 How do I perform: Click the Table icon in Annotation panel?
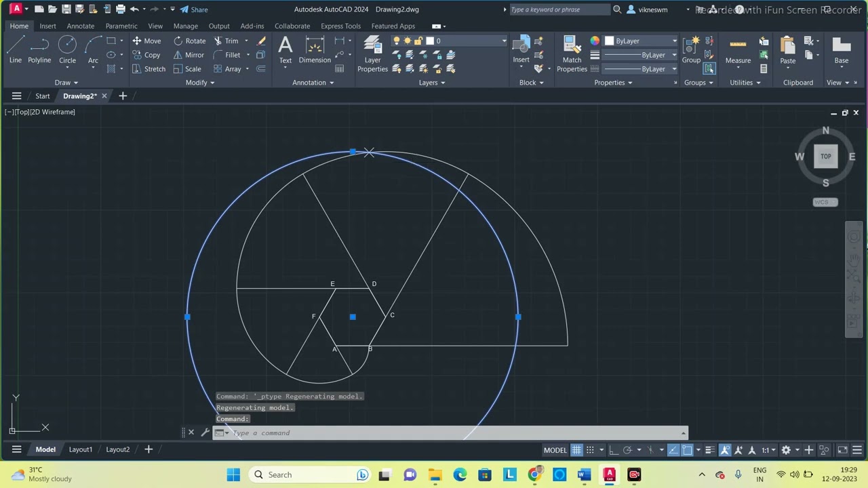pos(340,68)
